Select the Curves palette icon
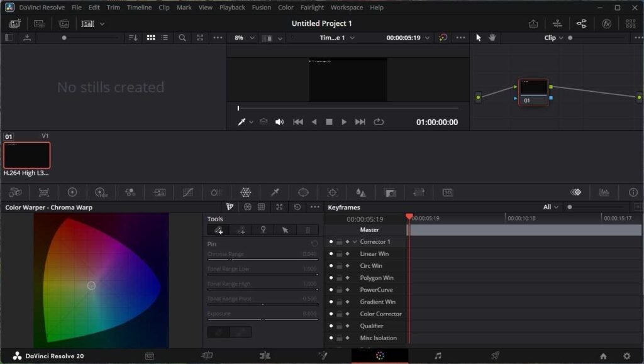This screenshot has height=364, width=644. click(x=187, y=192)
